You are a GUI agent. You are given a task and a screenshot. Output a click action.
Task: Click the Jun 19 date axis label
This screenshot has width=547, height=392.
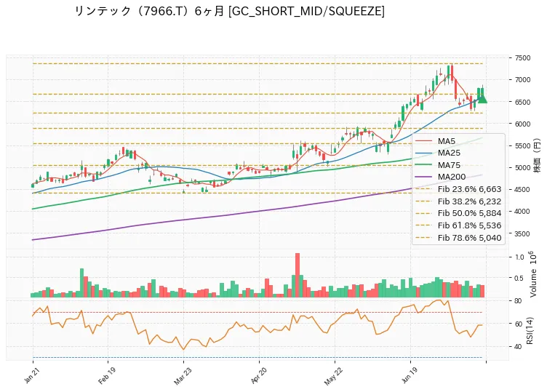[410, 375]
